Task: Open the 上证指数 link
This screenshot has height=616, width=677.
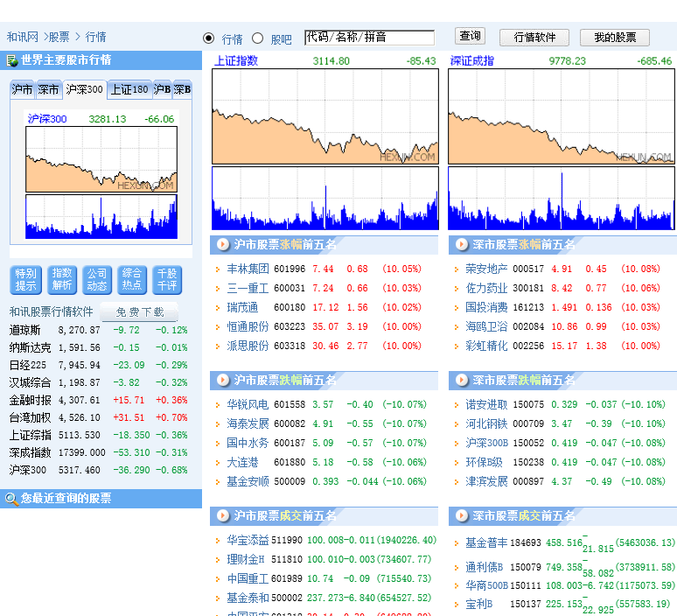Action: tap(236, 61)
